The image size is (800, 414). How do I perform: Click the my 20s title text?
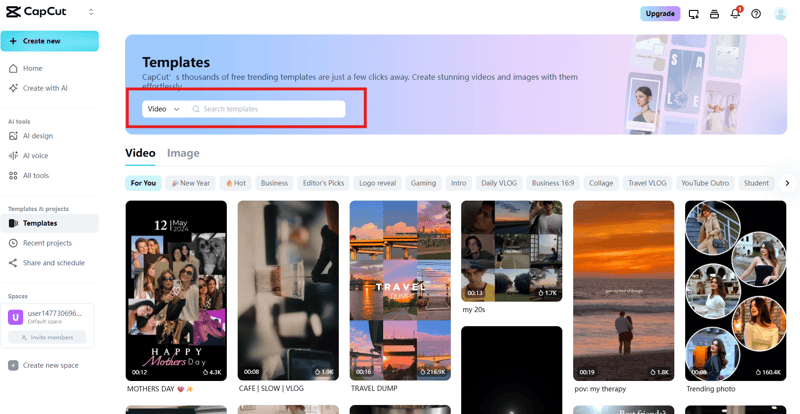473,310
